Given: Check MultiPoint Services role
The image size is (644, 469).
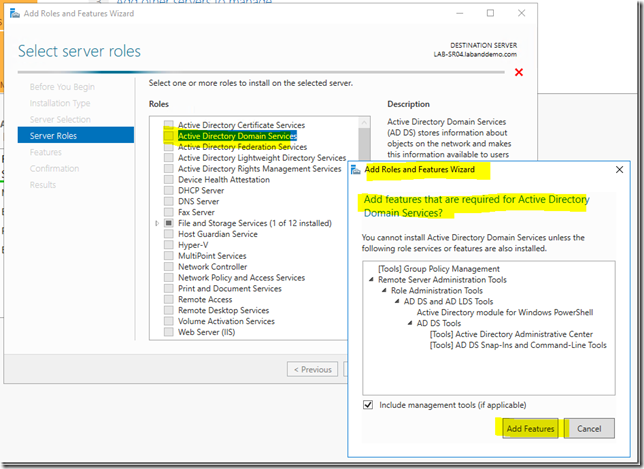Looking at the screenshot, I should (x=168, y=256).
